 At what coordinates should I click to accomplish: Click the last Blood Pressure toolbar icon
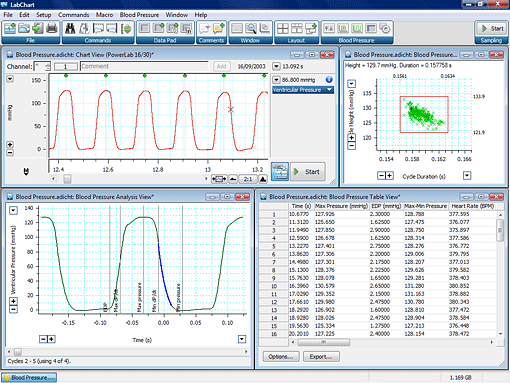click(385, 28)
